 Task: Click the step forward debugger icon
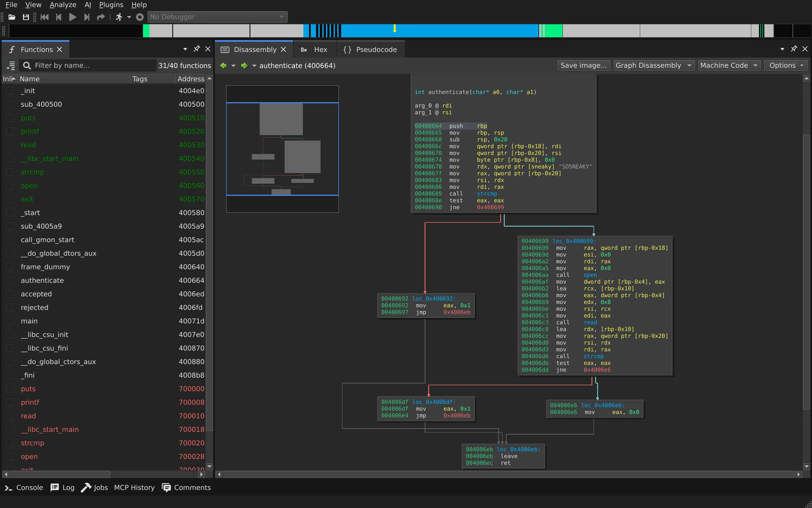87,17
